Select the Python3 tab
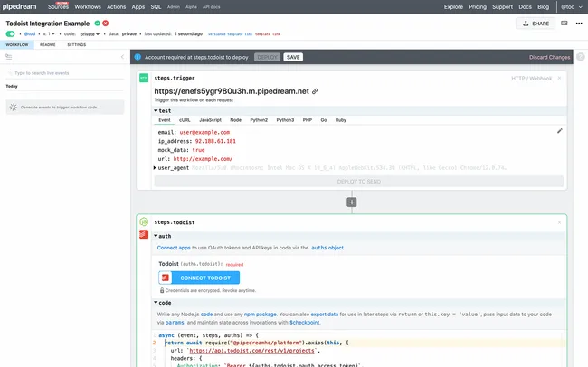 click(285, 120)
